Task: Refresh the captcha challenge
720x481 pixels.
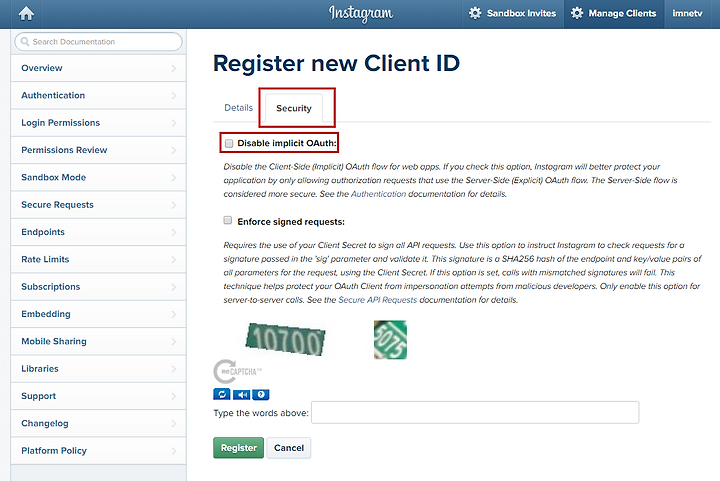Action: 222,394
